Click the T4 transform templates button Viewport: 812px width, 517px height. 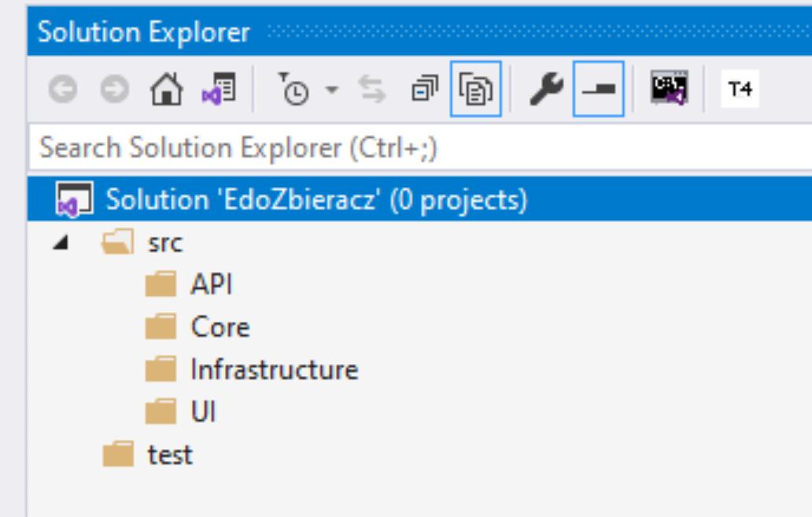740,89
